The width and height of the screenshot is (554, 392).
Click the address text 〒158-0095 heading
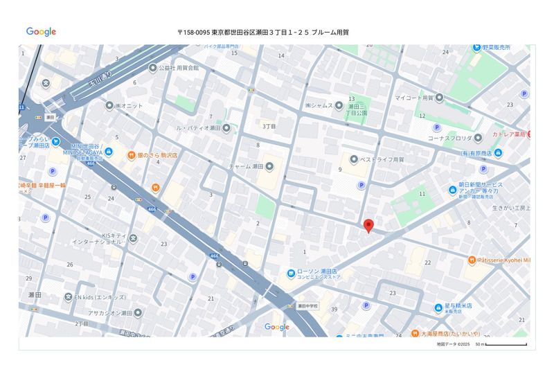point(263,32)
